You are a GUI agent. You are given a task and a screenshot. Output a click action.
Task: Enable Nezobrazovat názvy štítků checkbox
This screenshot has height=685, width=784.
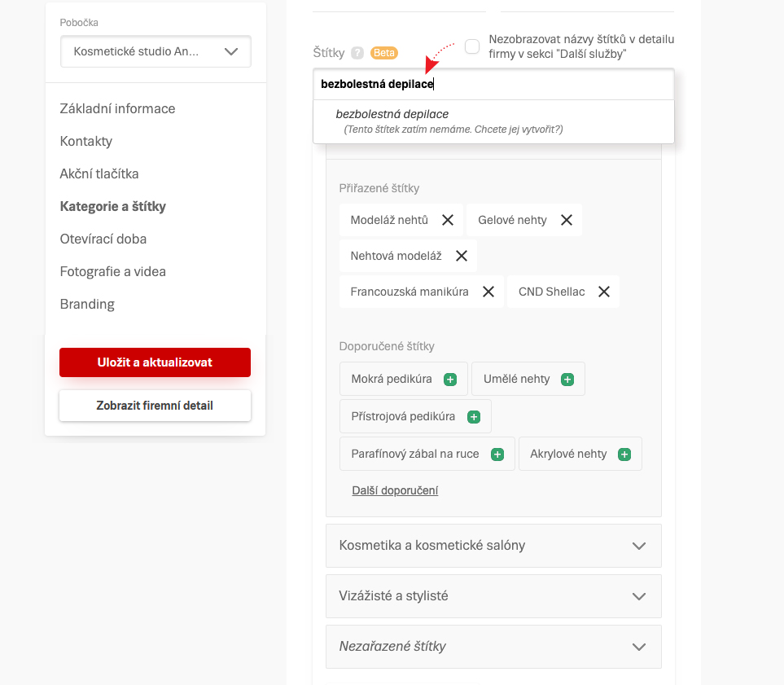472,46
